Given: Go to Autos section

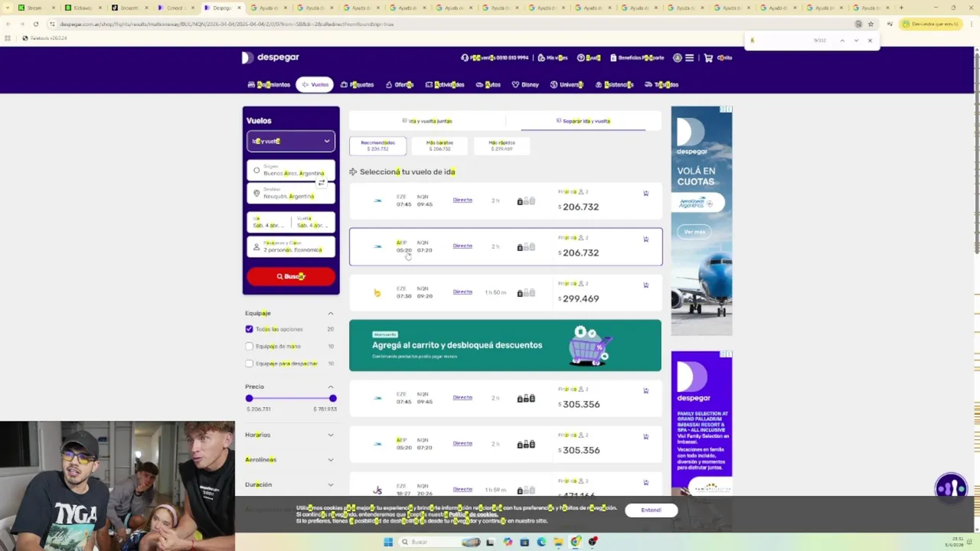Looking at the screenshot, I should (x=488, y=85).
